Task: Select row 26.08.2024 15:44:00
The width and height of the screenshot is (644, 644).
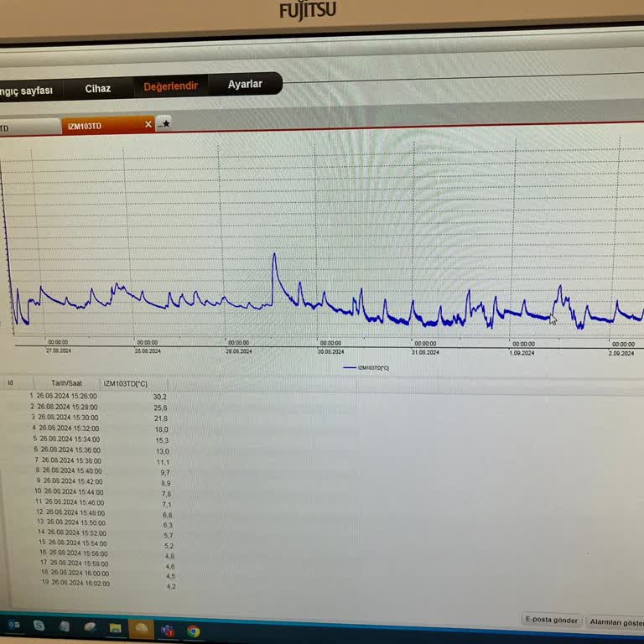Action: [103, 492]
